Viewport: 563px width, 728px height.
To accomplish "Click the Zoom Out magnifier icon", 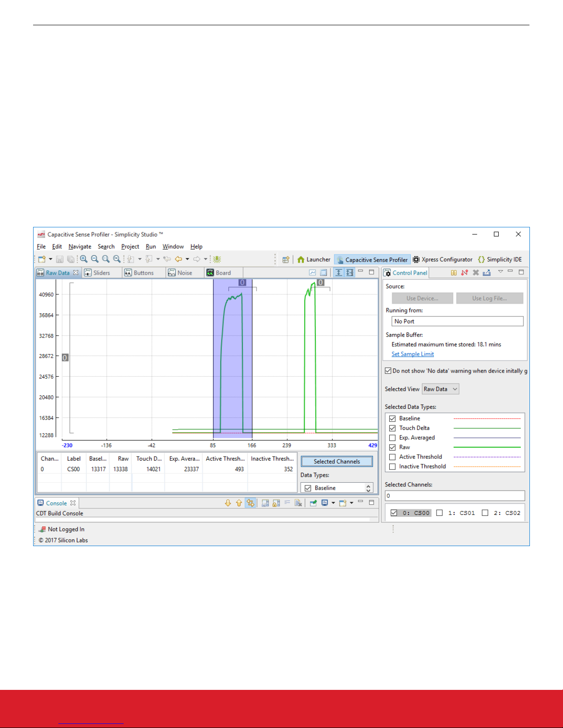I will tap(95, 260).
